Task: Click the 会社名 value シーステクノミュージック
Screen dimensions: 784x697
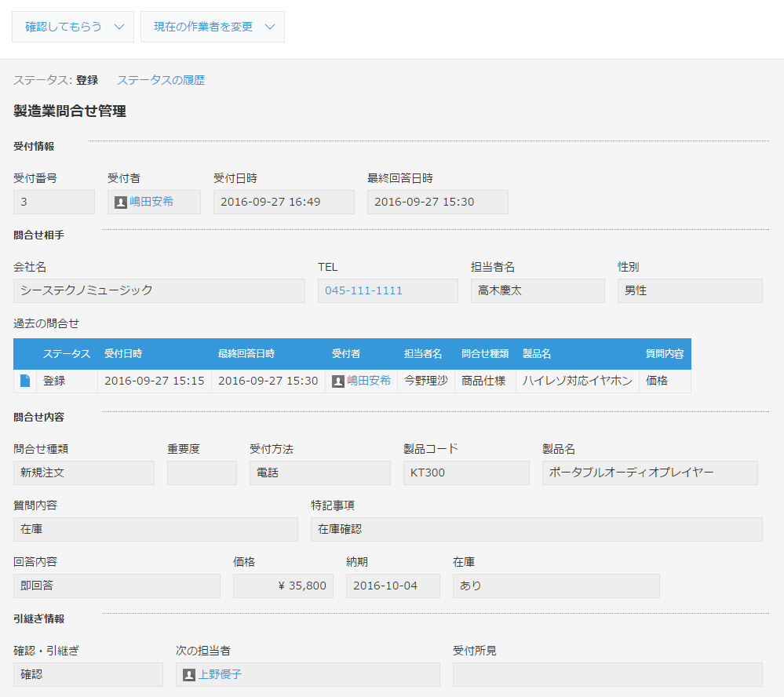Action: [159, 290]
